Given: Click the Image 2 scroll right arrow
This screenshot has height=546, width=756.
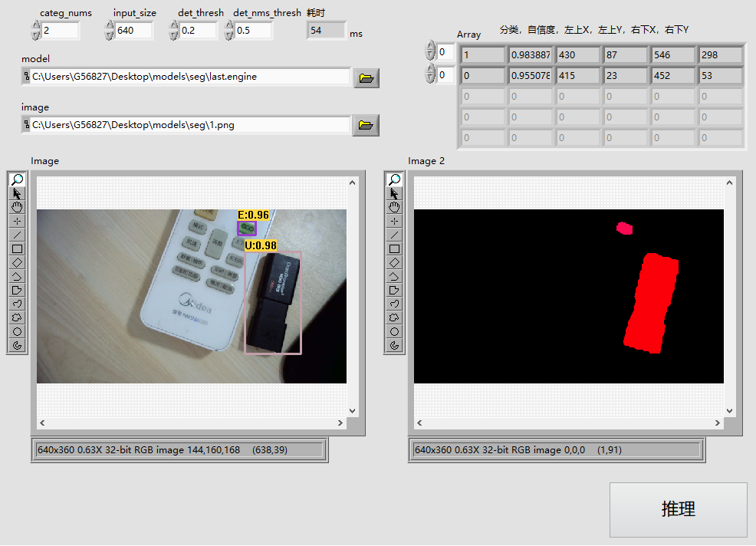Looking at the screenshot, I should 718,423.
